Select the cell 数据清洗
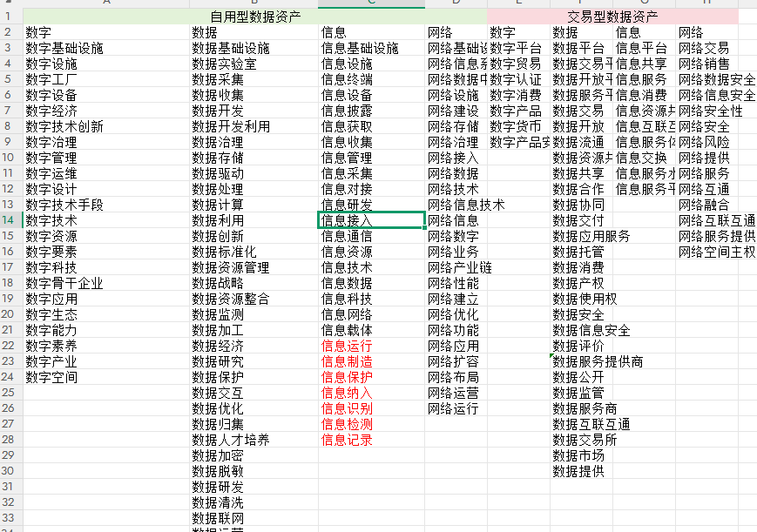Screen dimensions: 757x532 coord(254,502)
